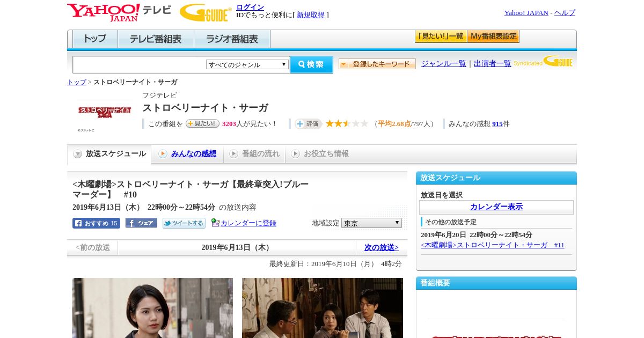This screenshot has height=338, width=644.
Task: Click the 評価 rating plus button
Action: coord(308,124)
